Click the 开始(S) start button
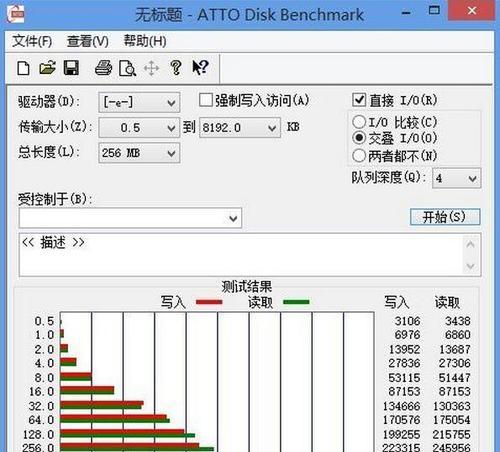The height and width of the screenshot is (452, 500). click(445, 217)
